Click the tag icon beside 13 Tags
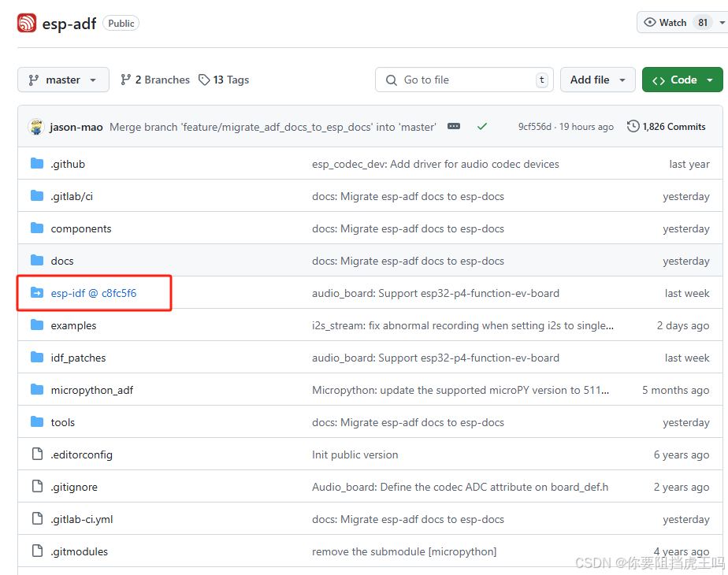This screenshot has width=728, height=575. (x=204, y=80)
